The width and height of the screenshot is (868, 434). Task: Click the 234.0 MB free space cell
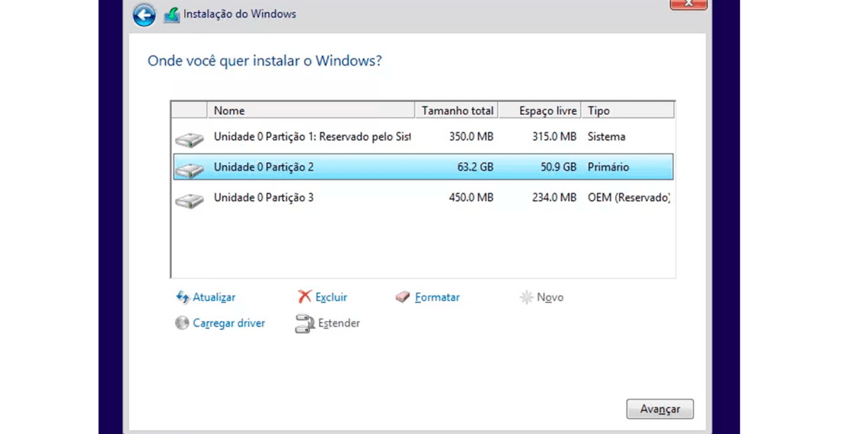pyautogui.click(x=554, y=197)
